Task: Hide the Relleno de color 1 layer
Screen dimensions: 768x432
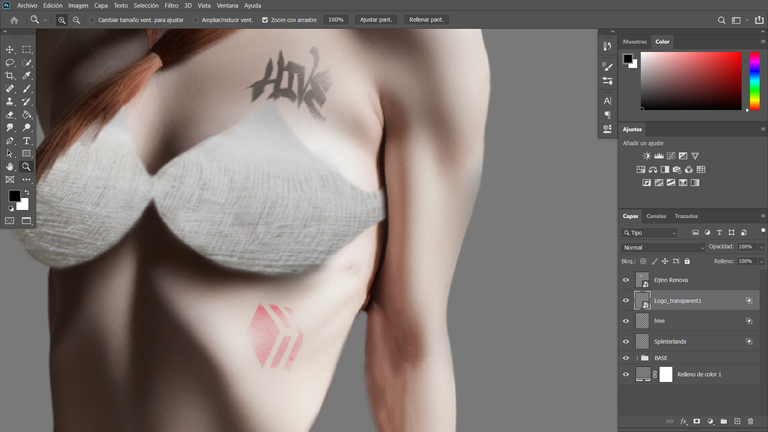Action: [625, 375]
